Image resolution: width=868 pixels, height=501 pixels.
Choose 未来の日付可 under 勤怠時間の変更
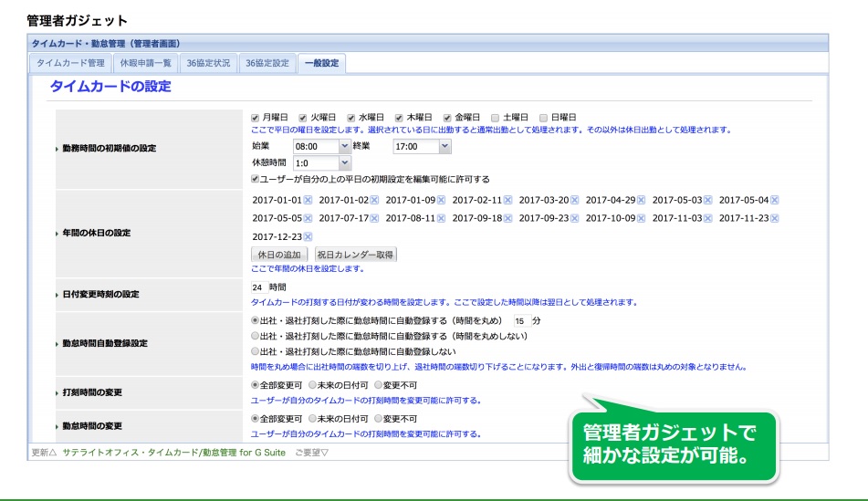(313, 419)
